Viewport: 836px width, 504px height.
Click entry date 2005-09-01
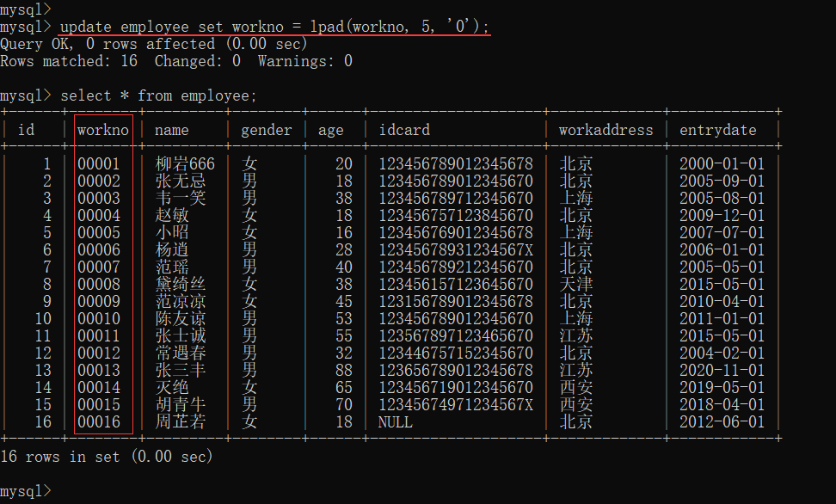coord(722,181)
